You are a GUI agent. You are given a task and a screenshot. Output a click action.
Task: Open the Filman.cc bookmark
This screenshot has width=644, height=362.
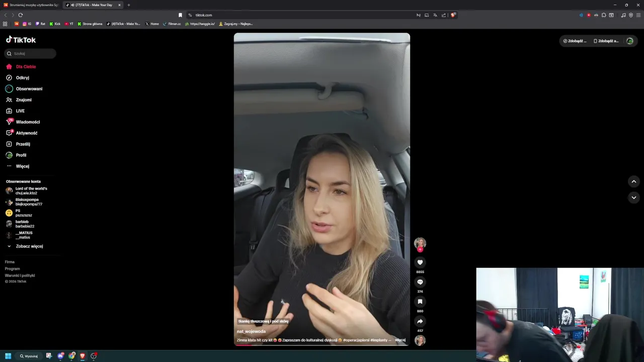(172, 24)
